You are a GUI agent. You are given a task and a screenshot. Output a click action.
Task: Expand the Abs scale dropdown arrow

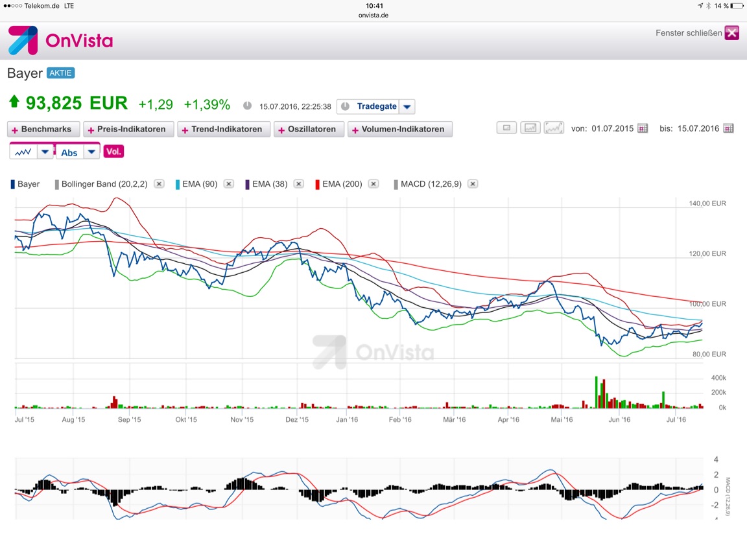91,152
